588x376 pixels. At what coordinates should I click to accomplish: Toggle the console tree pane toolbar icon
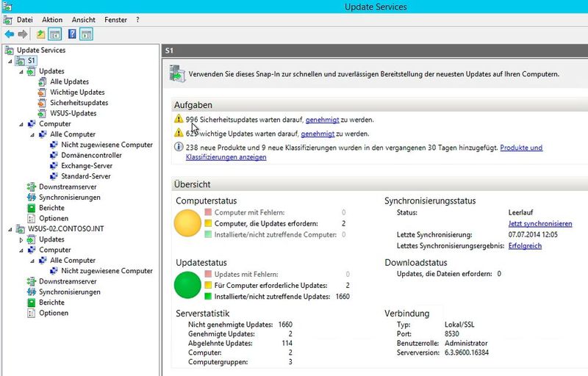click(x=55, y=35)
